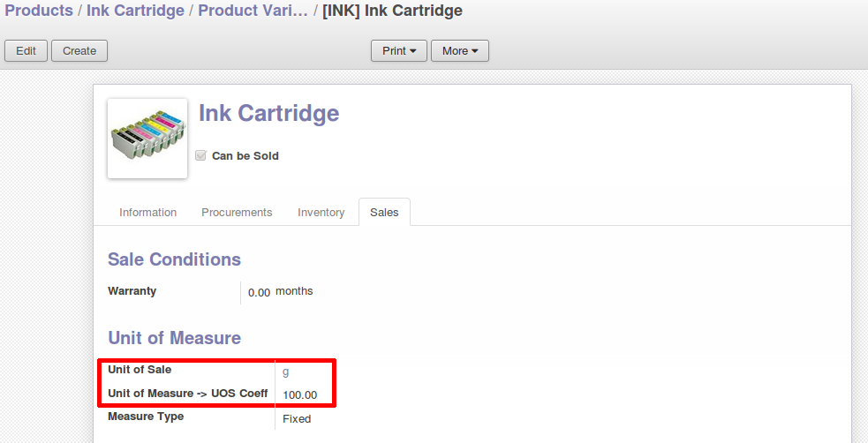The width and height of the screenshot is (868, 443).
Task: Select the Inventory tab
Action: [x=321, y=213]
